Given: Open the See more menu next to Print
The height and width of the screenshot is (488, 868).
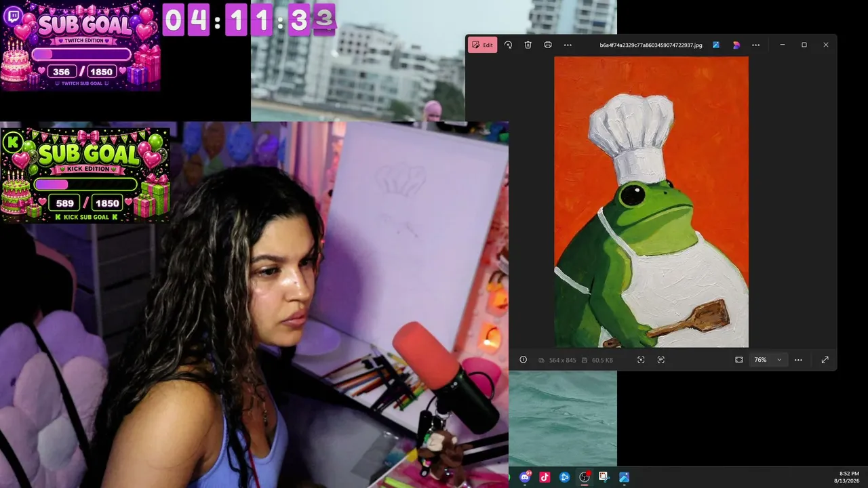Looking at the screenshot, I should 568,45.
